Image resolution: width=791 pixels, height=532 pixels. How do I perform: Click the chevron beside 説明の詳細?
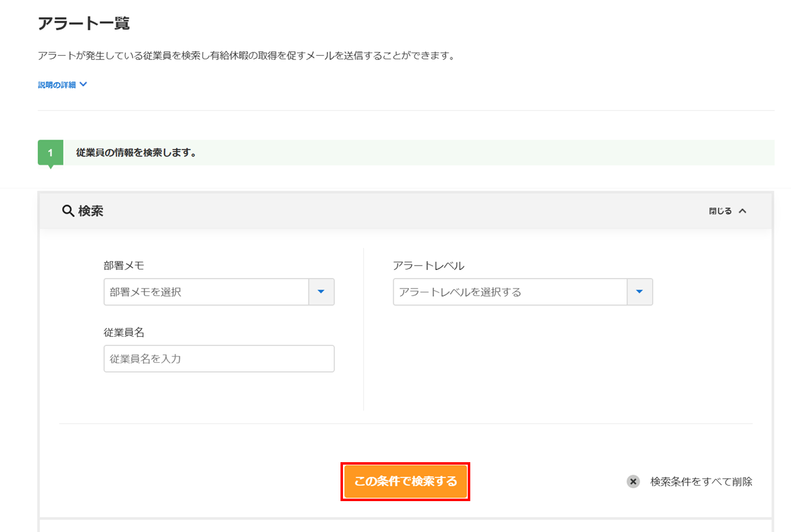coord(83,85)
